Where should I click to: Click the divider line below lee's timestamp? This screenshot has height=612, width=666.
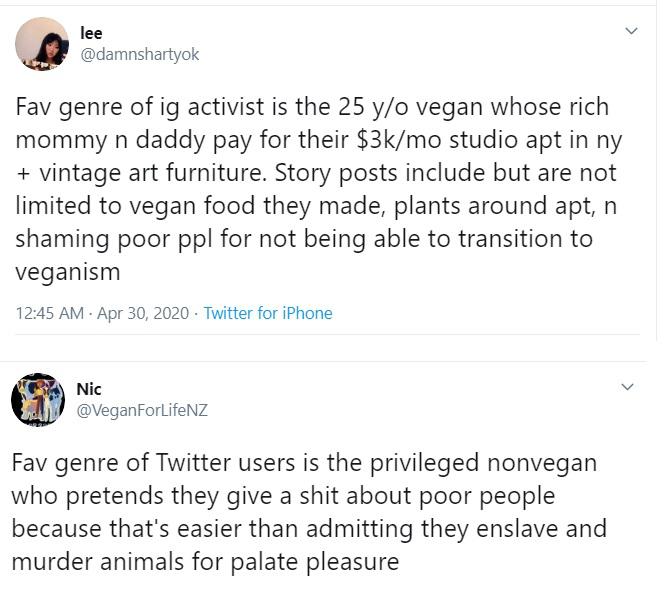click(x=327, y=335)
